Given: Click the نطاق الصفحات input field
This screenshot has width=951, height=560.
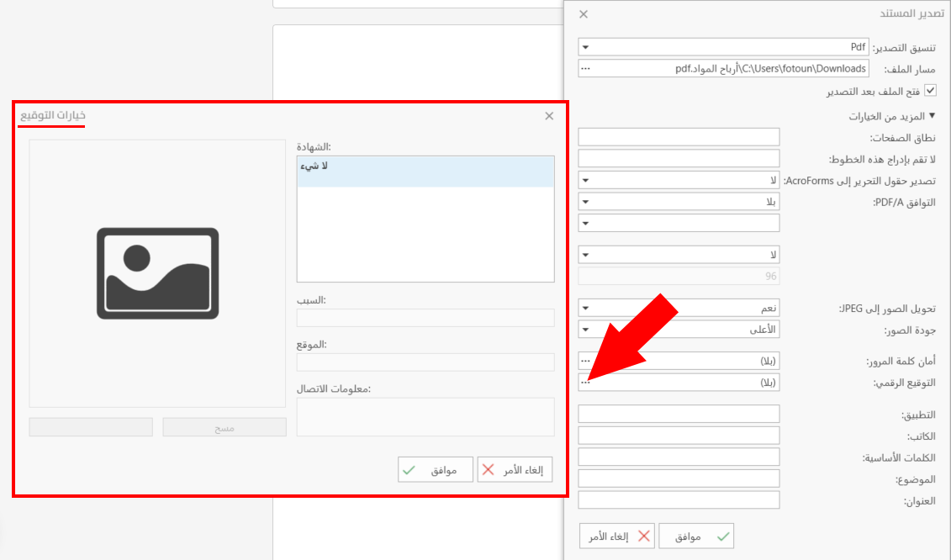Looking at the screenshot, I should pos(678,137).
